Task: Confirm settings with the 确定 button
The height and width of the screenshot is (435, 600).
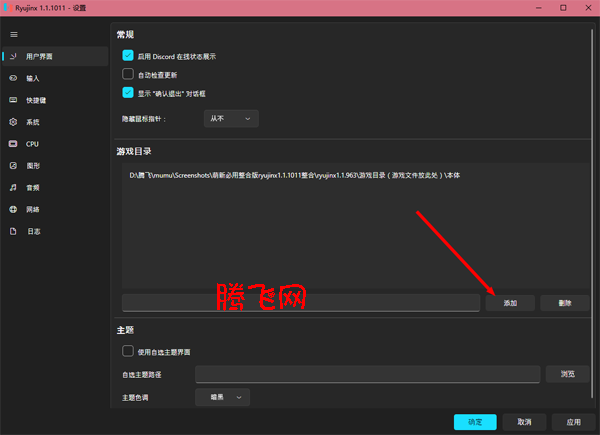Action: click(x=475, y=422)
